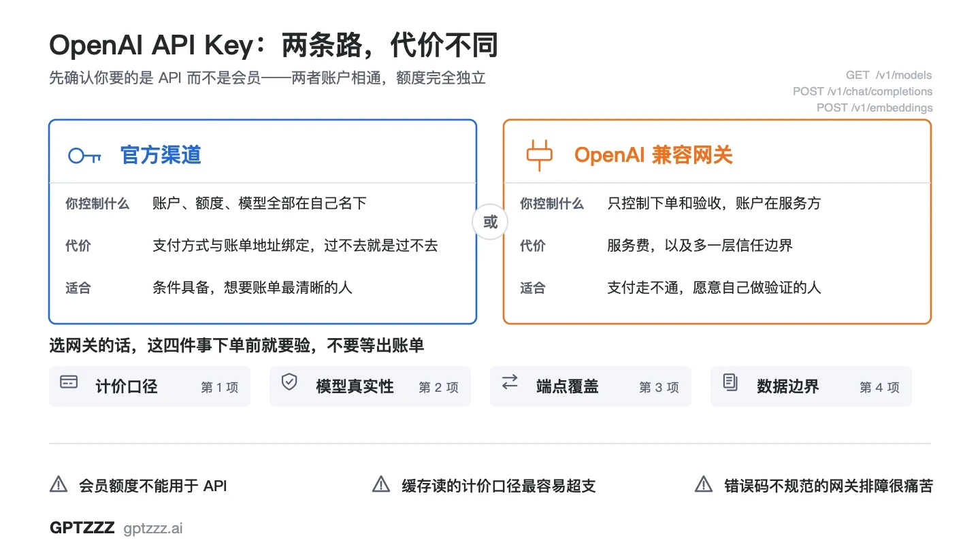Click 支付走不通，愿意自己做验证的人 text
The height and width of the screenshot is (551, 980).
(714, 288)
